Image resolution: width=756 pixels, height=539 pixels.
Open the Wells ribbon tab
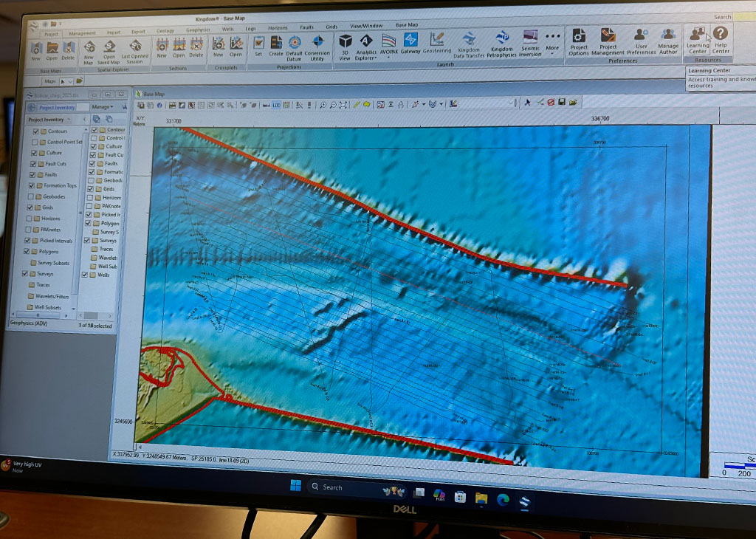[x=228, y=30]
